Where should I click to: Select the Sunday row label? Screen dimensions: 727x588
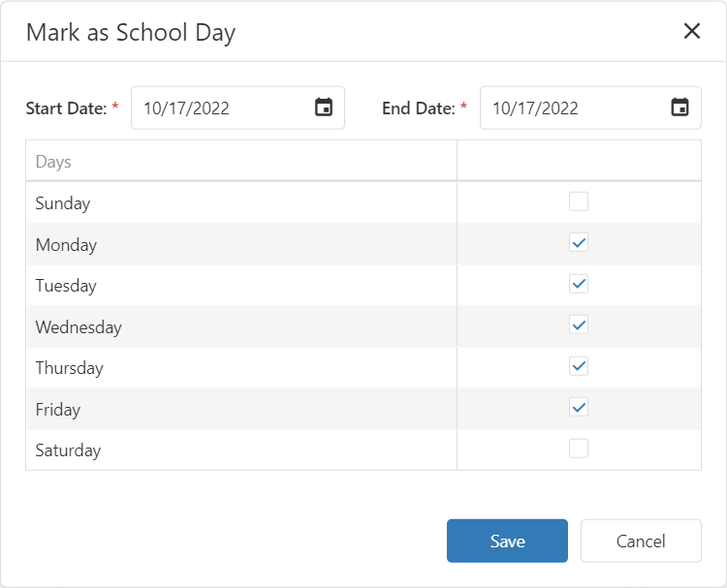(x=63, y=203)
